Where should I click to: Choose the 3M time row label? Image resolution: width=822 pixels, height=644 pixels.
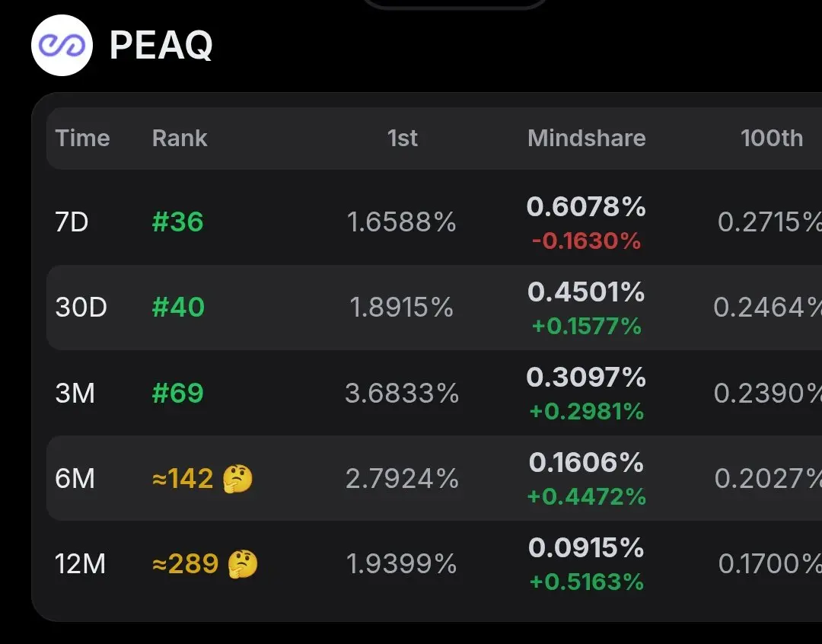75,394
